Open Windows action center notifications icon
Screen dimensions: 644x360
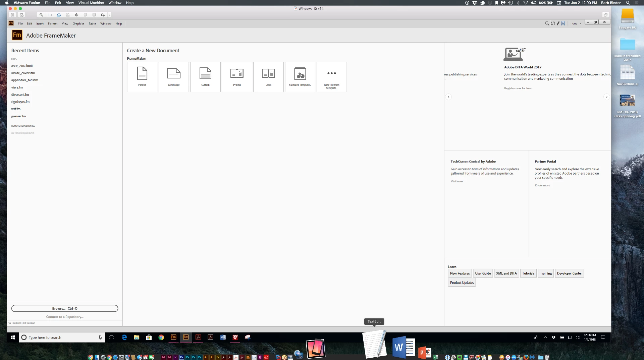pos(603,338)
